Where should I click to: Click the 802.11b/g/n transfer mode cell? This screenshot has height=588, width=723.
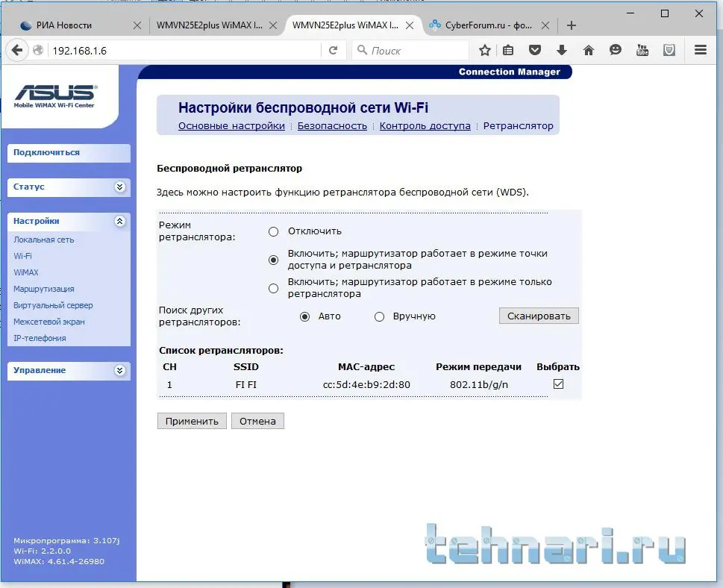(x=479, y=384)
